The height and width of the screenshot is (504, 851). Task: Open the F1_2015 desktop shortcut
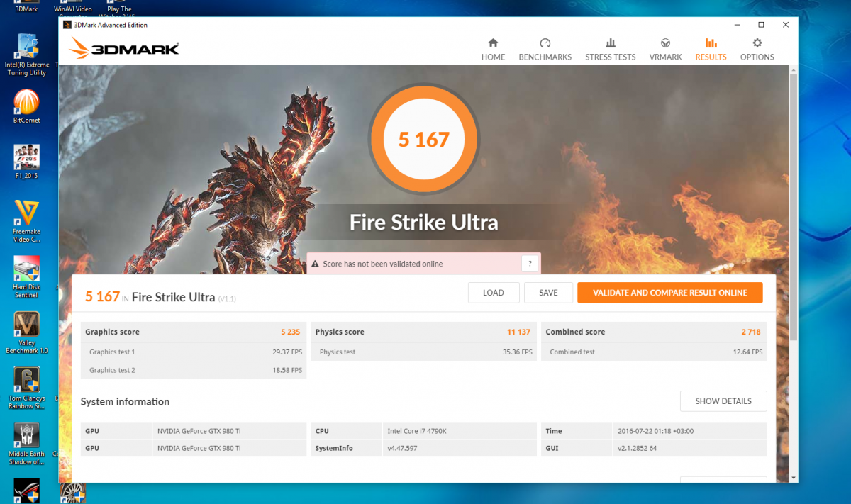26,162
